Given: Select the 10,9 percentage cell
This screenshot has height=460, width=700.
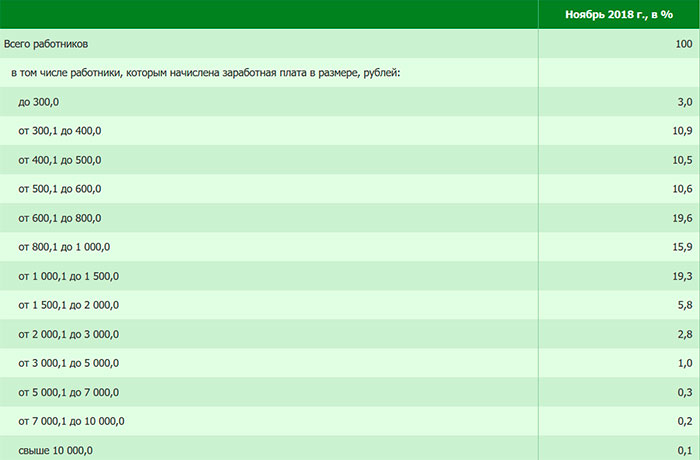Looking at the screenshot, I should [x=683, y=131].
